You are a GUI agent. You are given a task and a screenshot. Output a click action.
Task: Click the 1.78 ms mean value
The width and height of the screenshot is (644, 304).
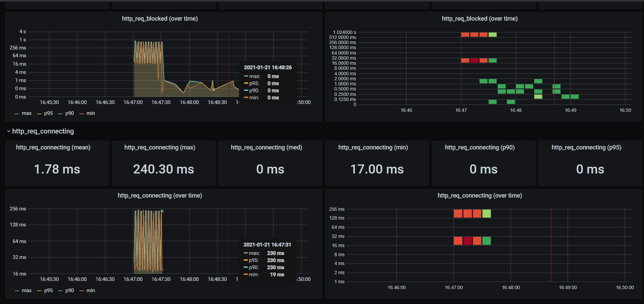57,169
